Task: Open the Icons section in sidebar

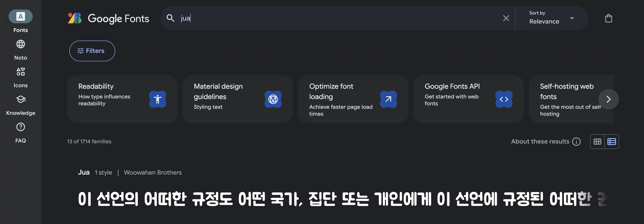Action: (x=20, y=77)
